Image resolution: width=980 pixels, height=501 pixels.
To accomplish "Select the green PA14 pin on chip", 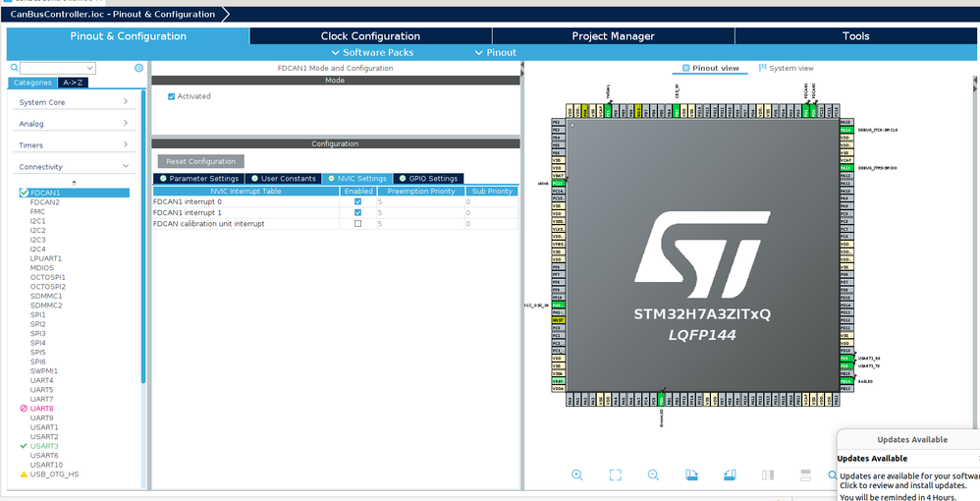I will 846,130.
